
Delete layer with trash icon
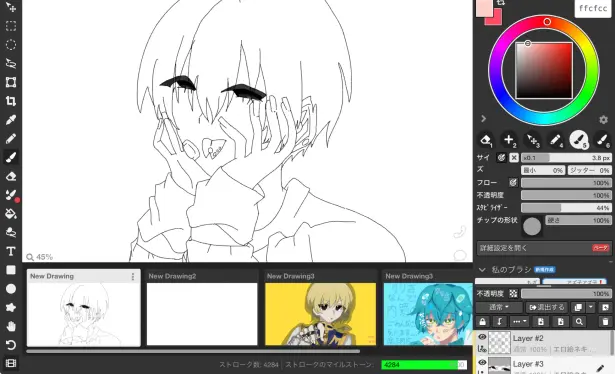pos(605,322)
